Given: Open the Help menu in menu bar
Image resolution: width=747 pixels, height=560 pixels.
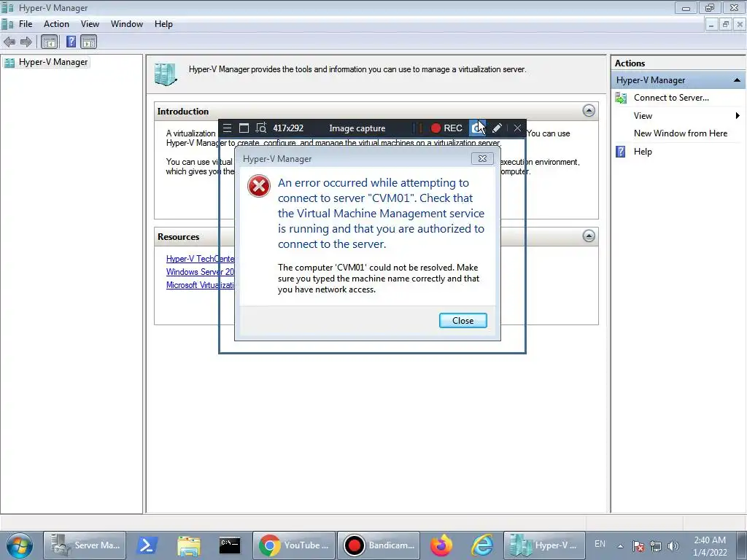Looking at the screenshot, I should click(x=163, y=24).
